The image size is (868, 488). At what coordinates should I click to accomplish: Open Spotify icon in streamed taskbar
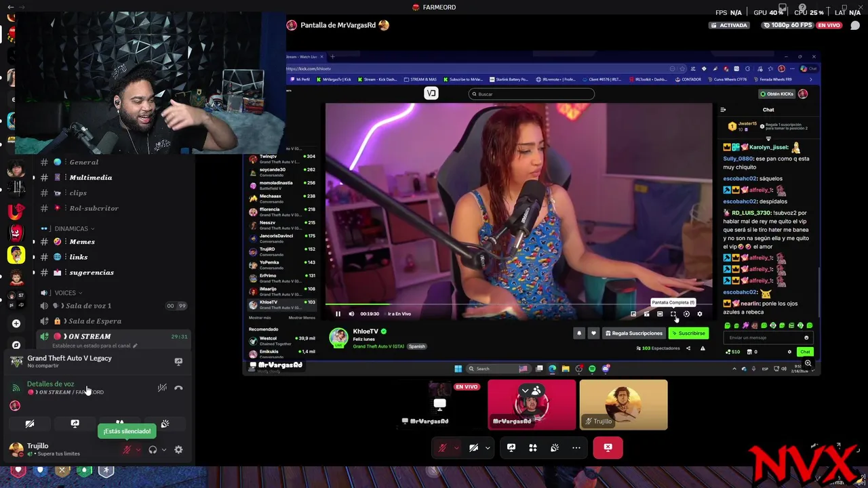[592, 369]
